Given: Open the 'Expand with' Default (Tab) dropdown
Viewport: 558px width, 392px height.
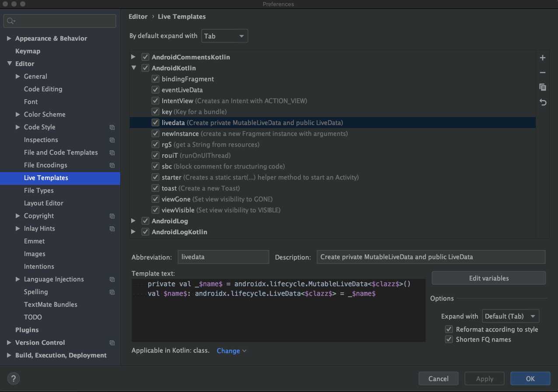Looking at the screenshot, I should 510,316.
